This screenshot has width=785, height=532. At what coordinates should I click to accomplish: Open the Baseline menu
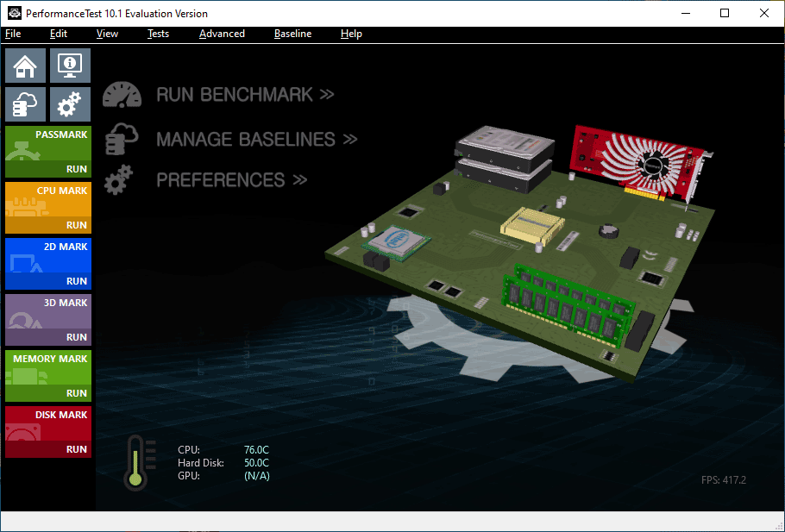point(293,34)
